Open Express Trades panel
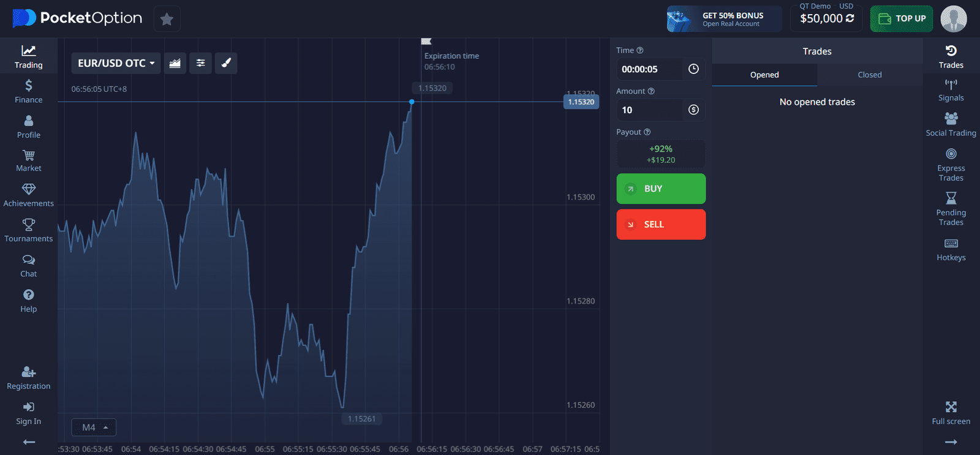This screenshot has width=980, height=455. [x=951, y=164]
